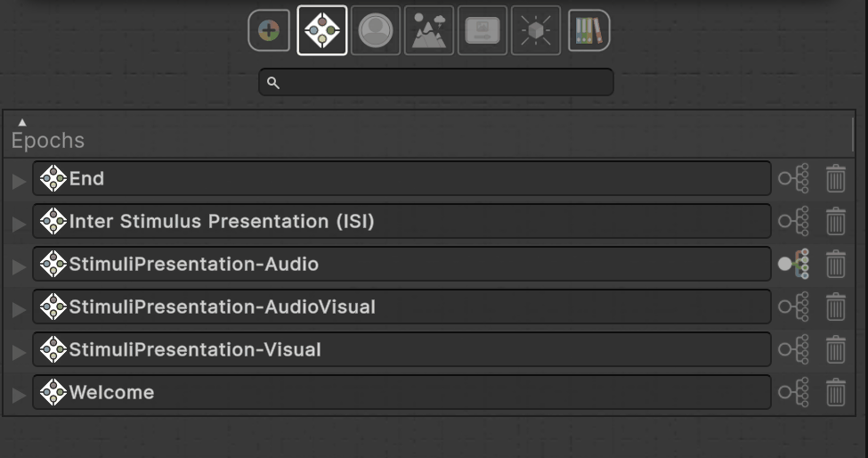Open the screen display tab icon
This screenshot has height=458, width=868.
[483, 30]
